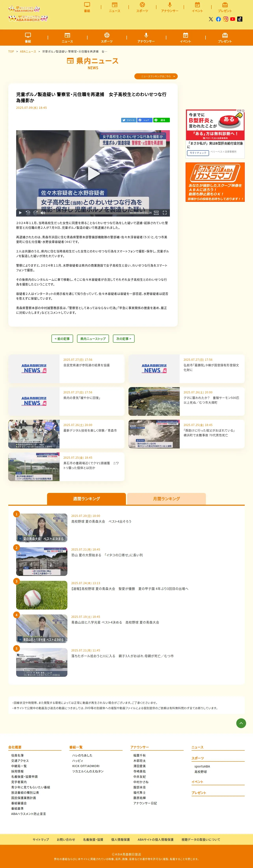Screen dimensions: 253x868
Task: Open YouTube social icon in header
Action: pyautogui.click(x=233, y=19)
